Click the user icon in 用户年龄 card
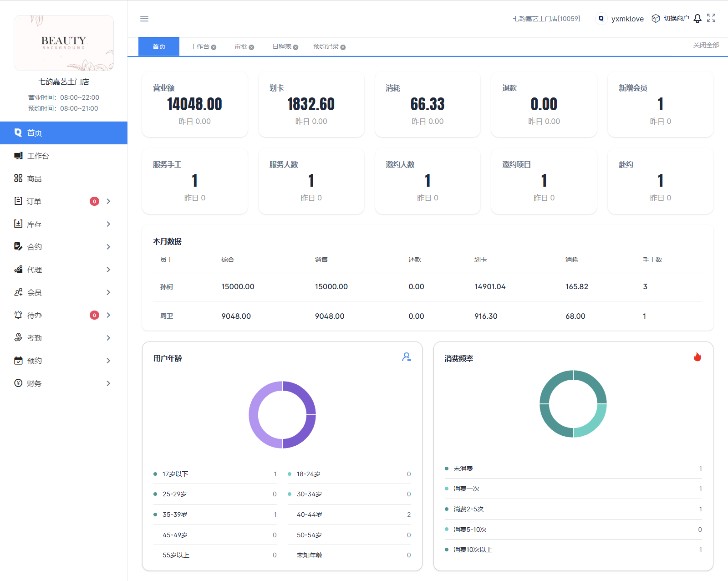The height and width of the screenshot is (581, 728). coord(406,357)
